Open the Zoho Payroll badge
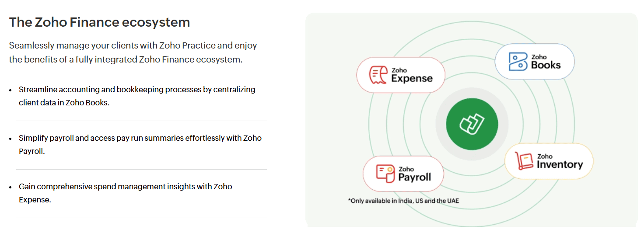 point(403,174)
